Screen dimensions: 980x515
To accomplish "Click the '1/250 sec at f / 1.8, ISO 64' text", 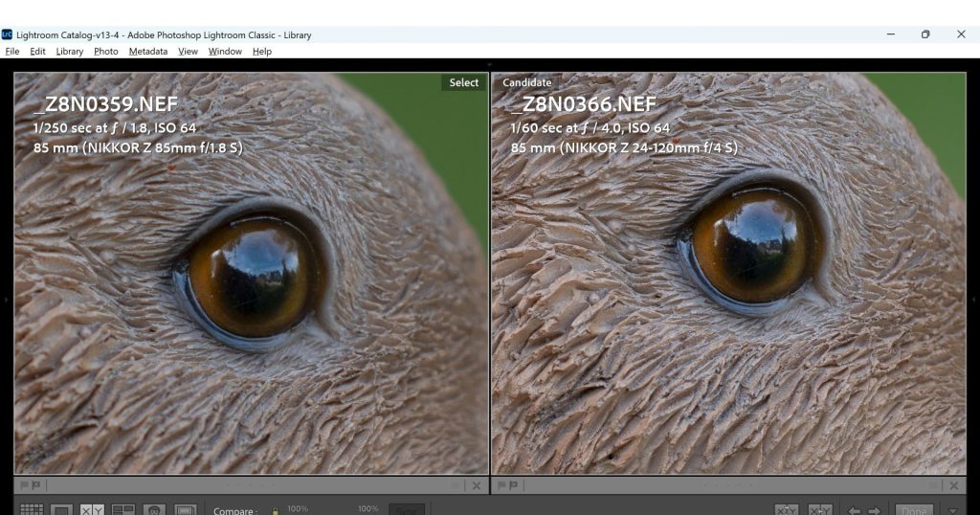I will [x=115, y=128].
